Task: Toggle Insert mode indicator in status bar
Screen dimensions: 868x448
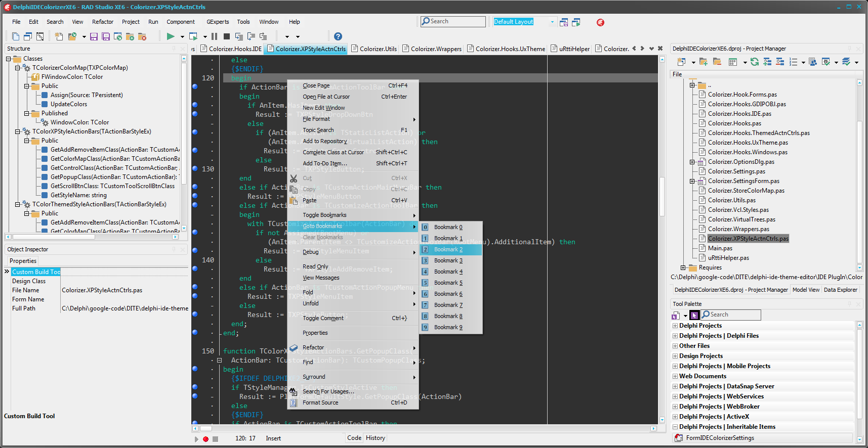Action: [x=273, y=438]
